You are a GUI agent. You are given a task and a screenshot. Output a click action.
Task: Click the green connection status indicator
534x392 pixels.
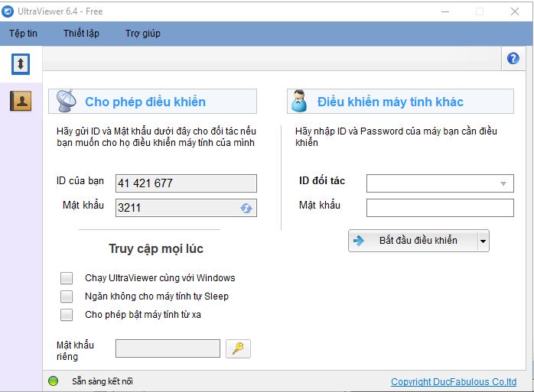coord(53,381)
